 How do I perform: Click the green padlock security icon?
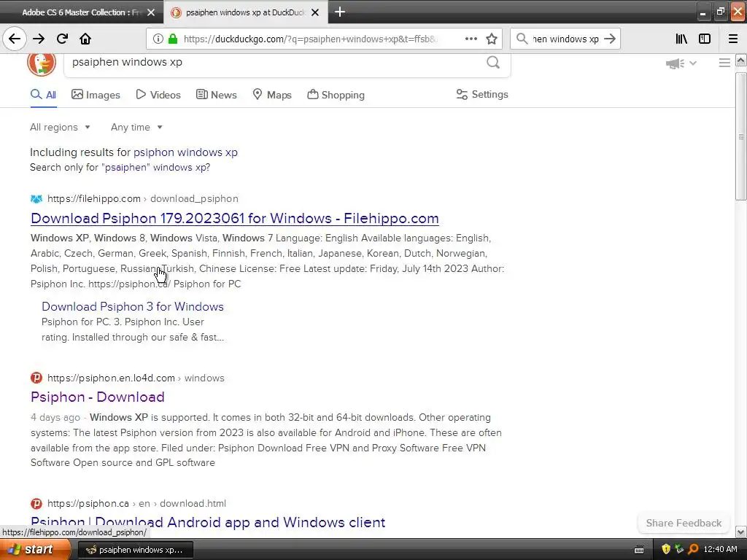(173, 39)
